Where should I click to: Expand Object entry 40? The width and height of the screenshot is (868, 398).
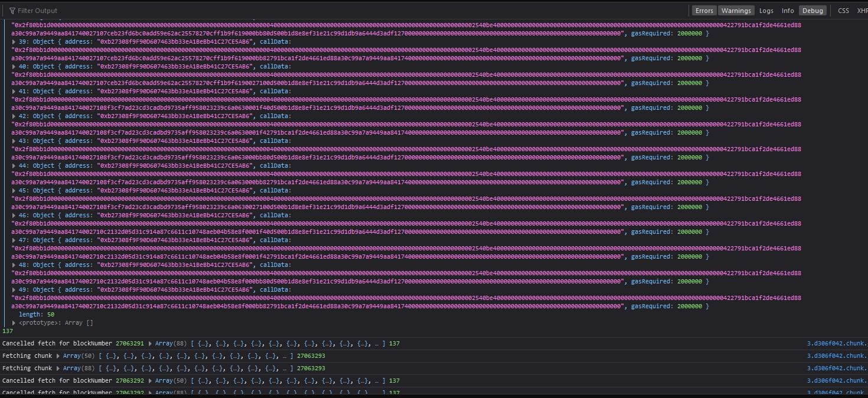tap(15, 67)
